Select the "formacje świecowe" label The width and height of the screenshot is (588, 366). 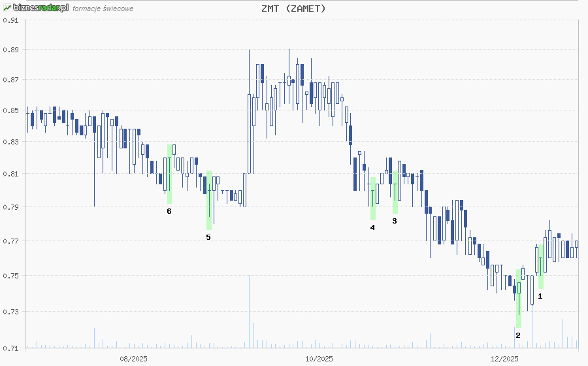point(103,9)
